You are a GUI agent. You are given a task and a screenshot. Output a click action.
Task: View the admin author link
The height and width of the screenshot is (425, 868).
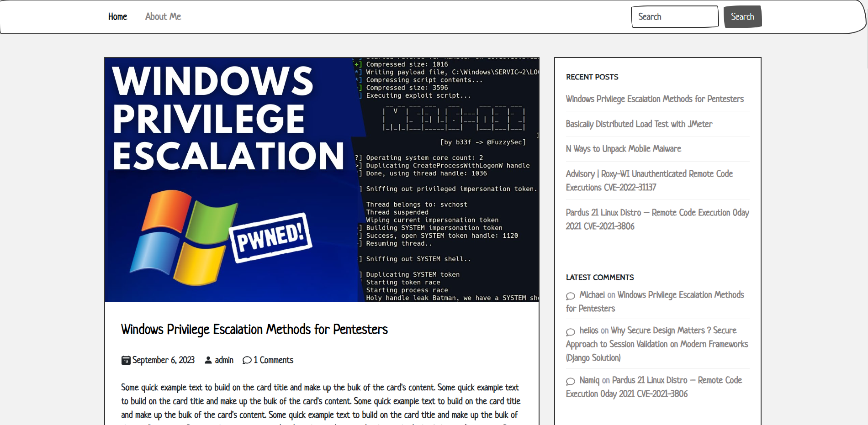pos(224,360)
